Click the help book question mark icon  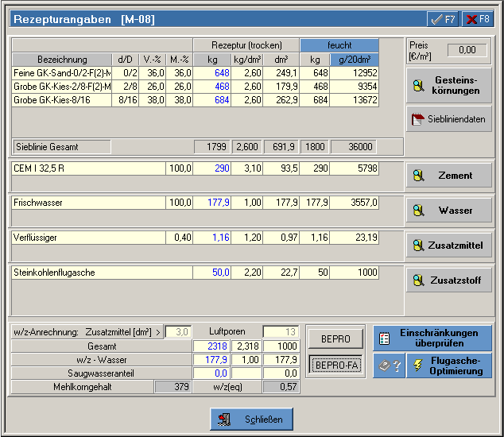pyautogui.click(x=388, y=365)
